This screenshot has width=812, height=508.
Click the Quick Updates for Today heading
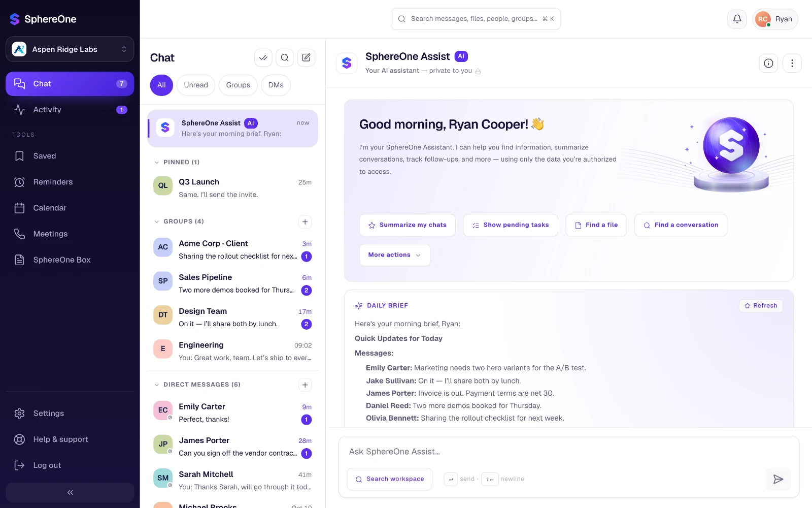(x=398, y=338)
